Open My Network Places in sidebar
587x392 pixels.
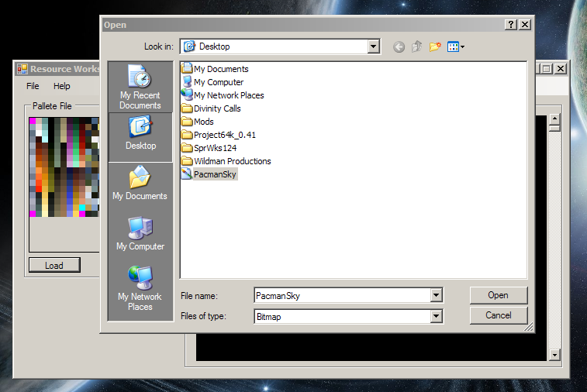tap(140, 287)
